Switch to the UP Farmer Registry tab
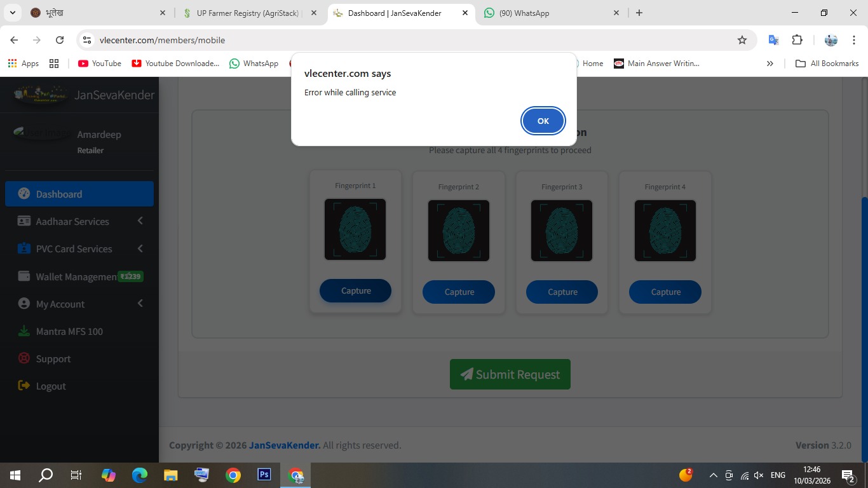The image size is (868, 488). pos(248,13)
